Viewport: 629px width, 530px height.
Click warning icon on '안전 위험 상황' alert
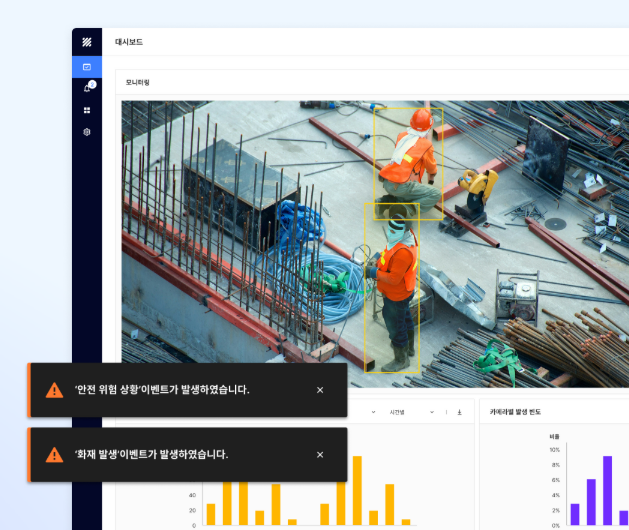54,390
